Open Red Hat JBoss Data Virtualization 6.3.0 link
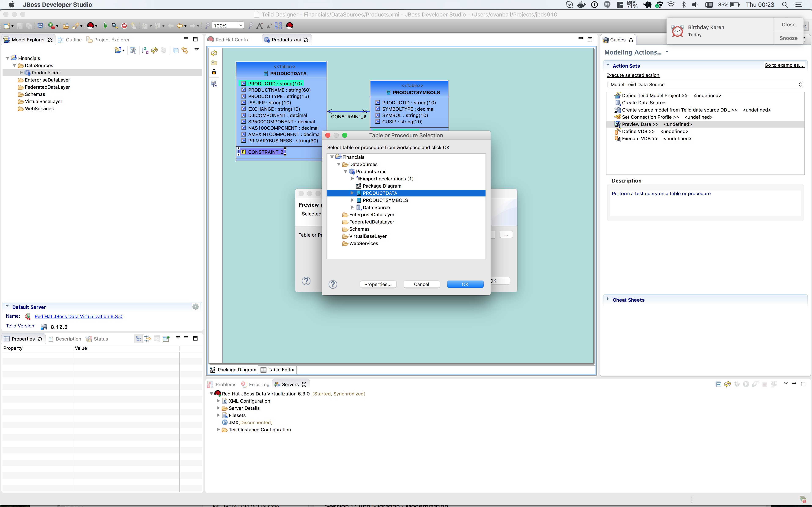This screenshot has height=507, width=812. [78, 316]
